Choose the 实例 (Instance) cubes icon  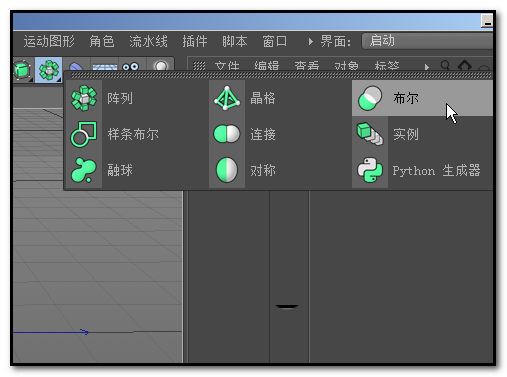(370, 134)
